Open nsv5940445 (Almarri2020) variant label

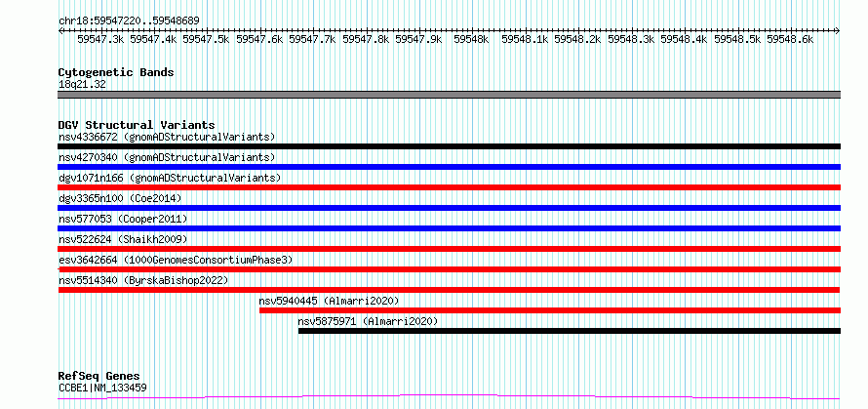pos(329,301)
